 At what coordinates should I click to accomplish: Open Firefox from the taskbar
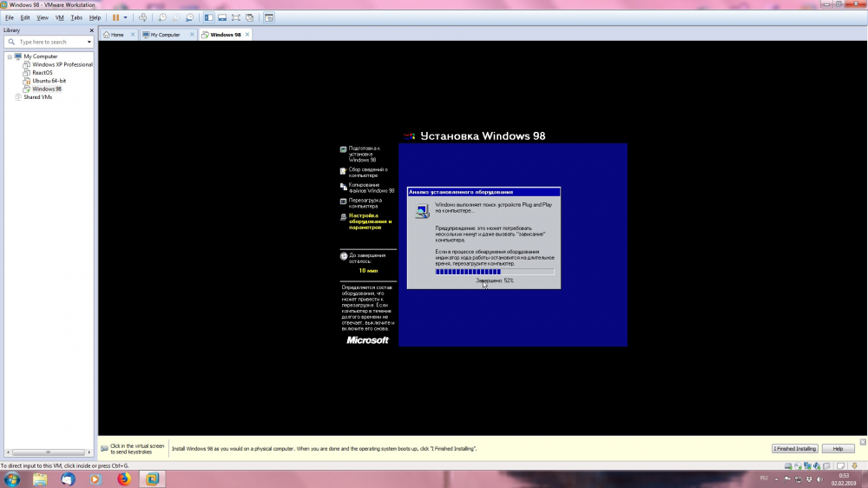[124, 479]
